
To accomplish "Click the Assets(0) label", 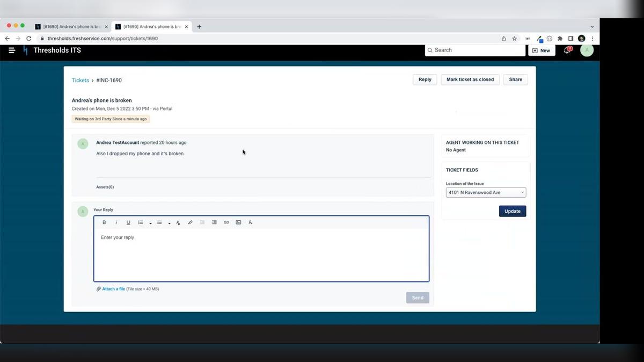I will [x=105, y=187].
